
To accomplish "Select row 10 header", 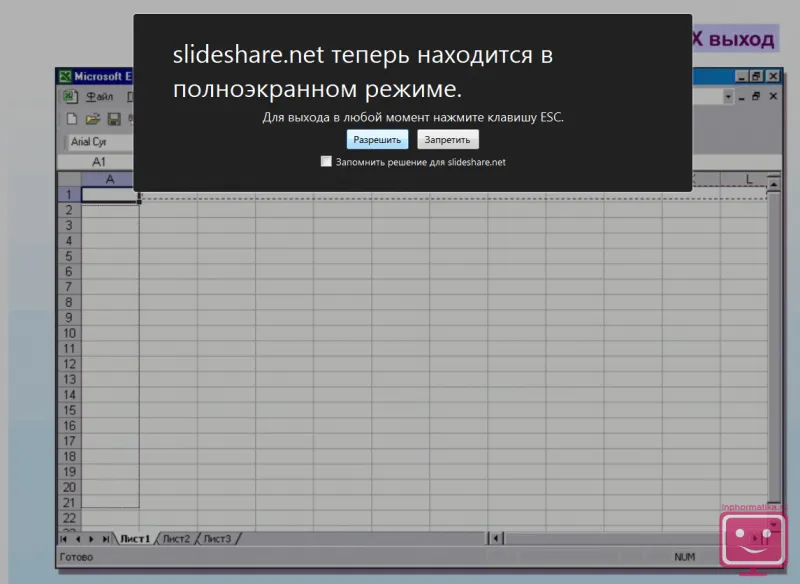I will click(x=69, y=334).
